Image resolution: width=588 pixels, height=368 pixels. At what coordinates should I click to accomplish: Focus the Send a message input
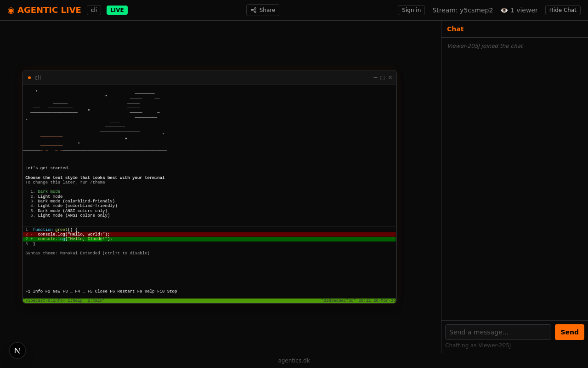tap(498, 332)
